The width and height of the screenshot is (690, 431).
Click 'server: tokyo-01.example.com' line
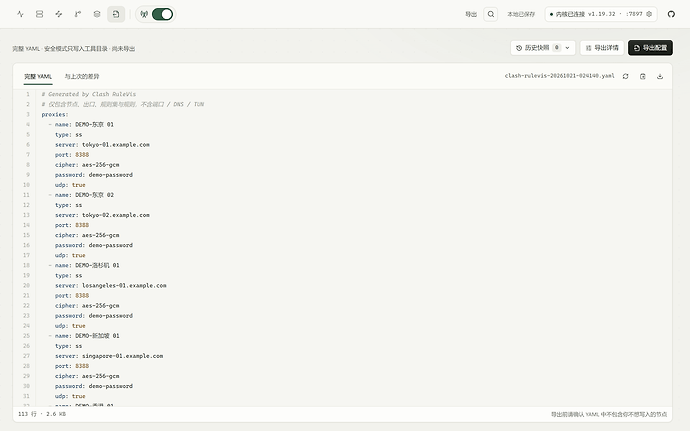coord(102,144)
